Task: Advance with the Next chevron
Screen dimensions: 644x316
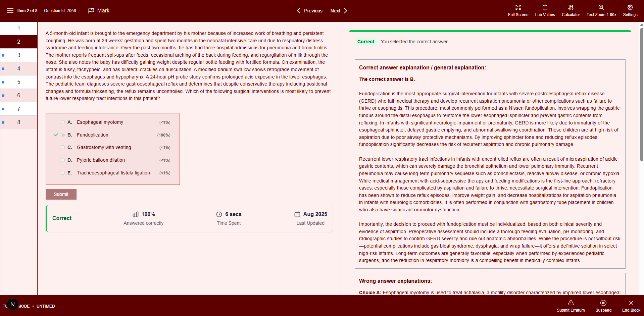Action: pyautogui.click(x=339, y=11)
